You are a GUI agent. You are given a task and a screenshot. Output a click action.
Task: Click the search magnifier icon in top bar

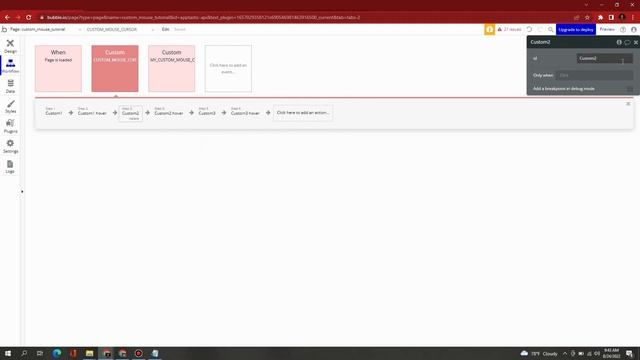[551, 29]
